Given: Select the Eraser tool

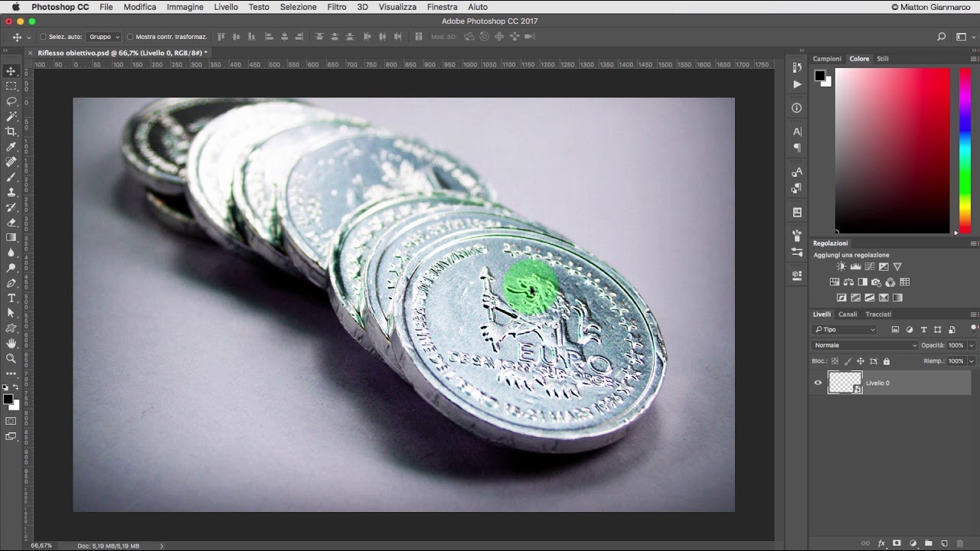Looking at the screenshot, I should [11, 223].
